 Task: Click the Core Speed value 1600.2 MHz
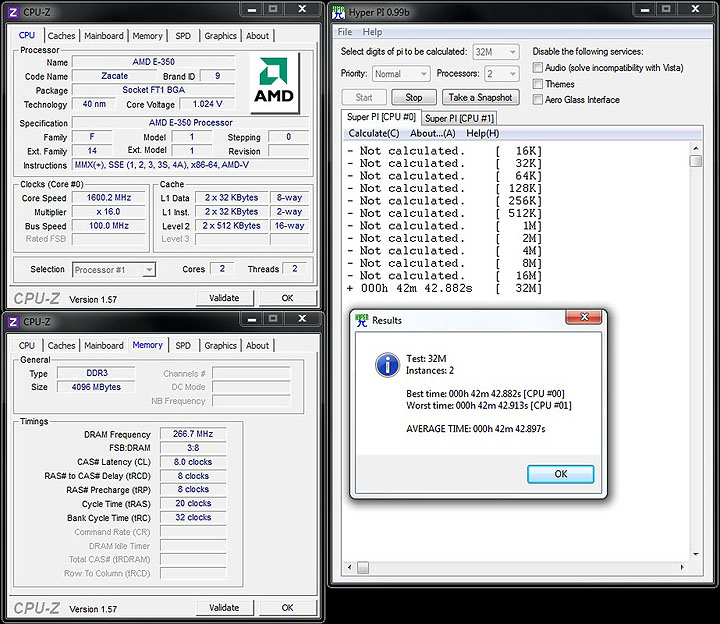(109, 198)
